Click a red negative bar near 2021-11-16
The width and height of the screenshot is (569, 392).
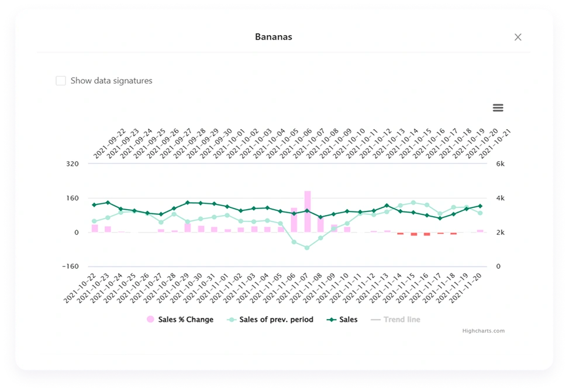point(426,234)
